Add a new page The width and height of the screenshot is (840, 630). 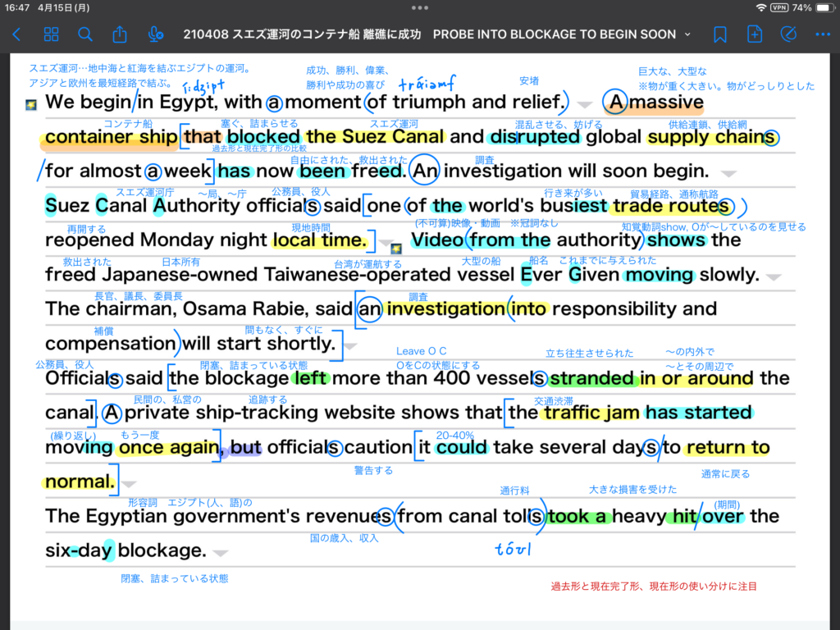point(755,34)
